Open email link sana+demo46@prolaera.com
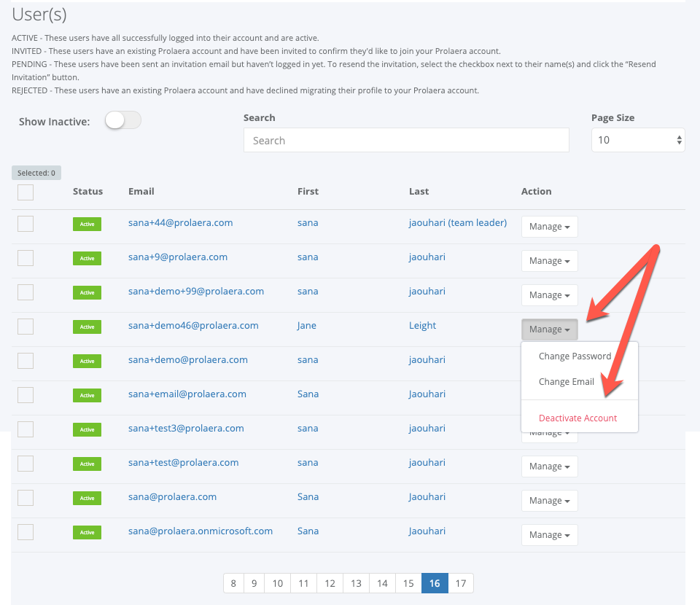The height and width of the screenshot is (605, 700). point(193,326)
